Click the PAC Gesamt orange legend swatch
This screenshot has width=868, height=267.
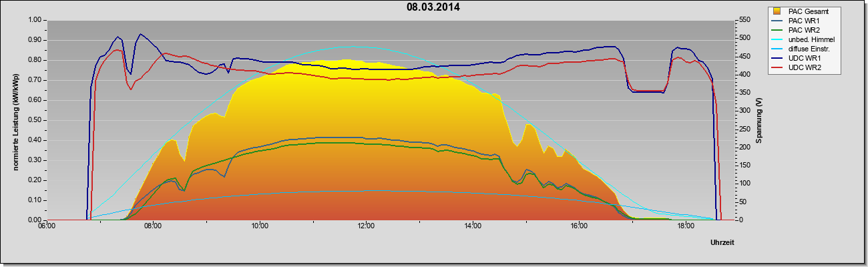pos(777,11)
